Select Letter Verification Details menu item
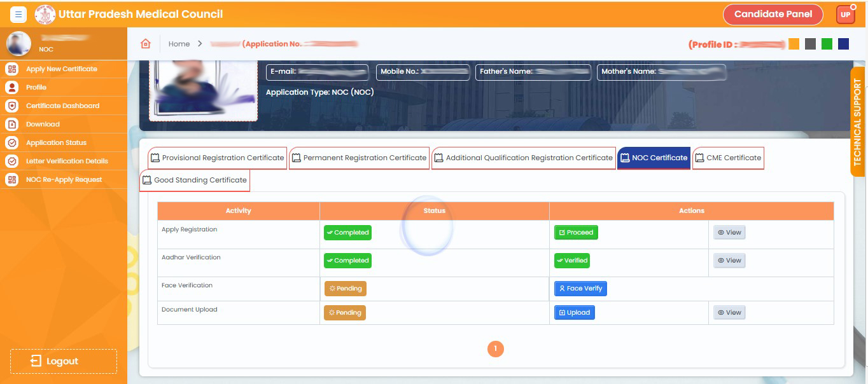This screenshot has width=868, height=384. click(x=66, y=161)
